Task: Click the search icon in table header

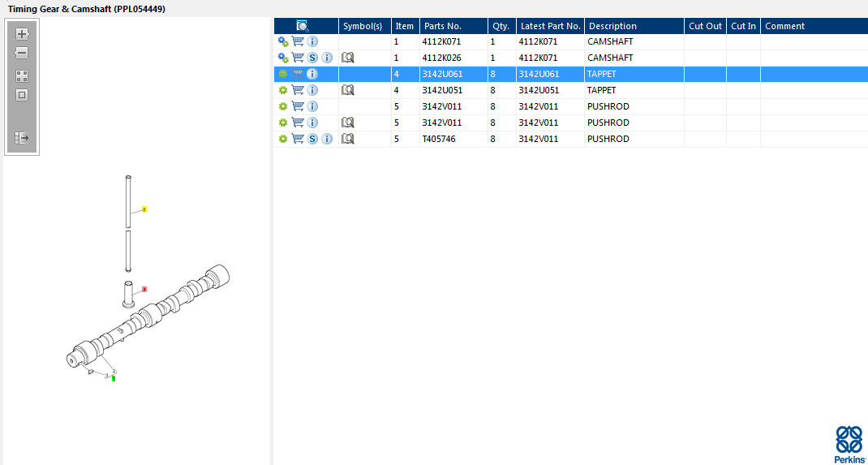Action: click(x=303, y=26)
